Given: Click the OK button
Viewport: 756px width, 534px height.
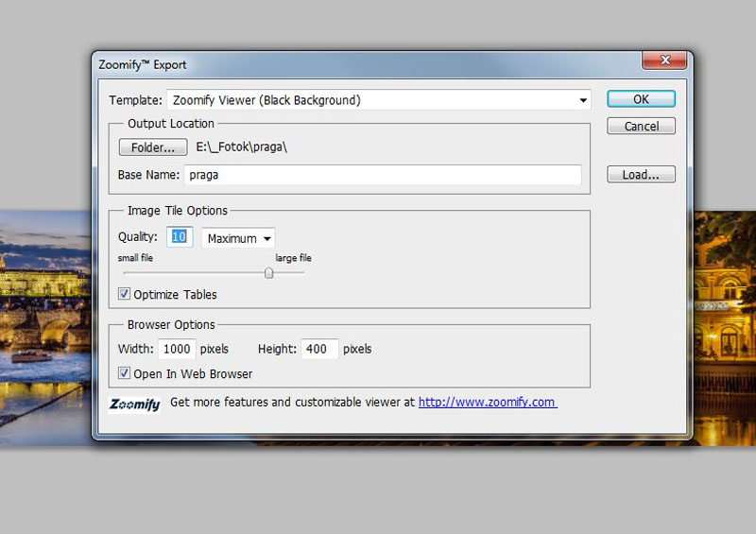Looking at the screenshot, I should tap(641, 99).
